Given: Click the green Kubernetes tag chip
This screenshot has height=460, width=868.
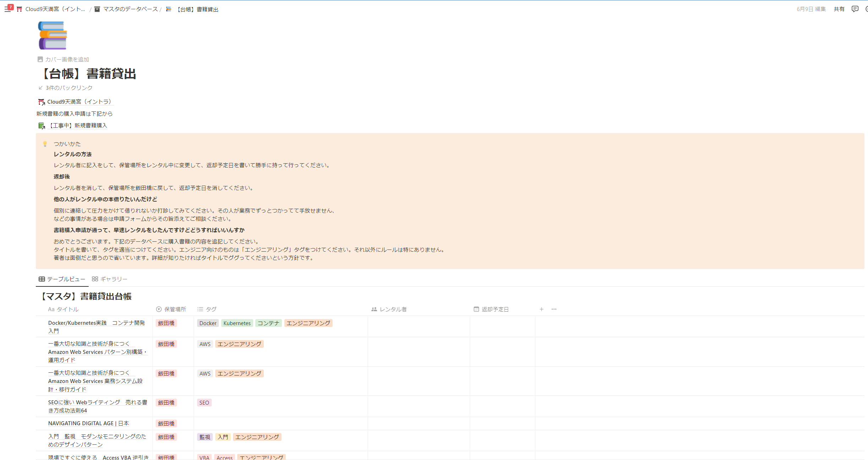Looking at the screenshot, I should pyautogui.click(x=237, y=323).
